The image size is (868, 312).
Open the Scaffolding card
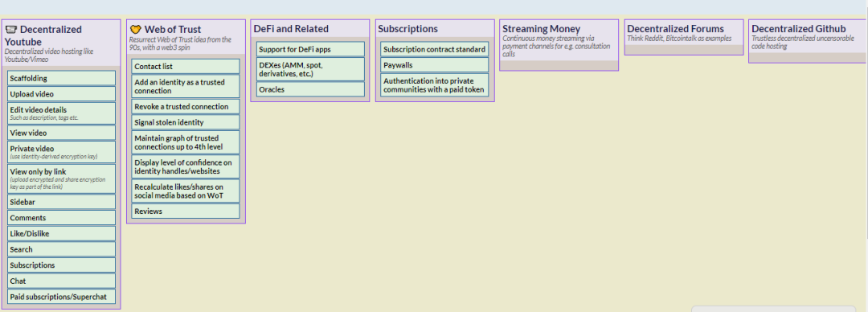(x=61, y=78)
